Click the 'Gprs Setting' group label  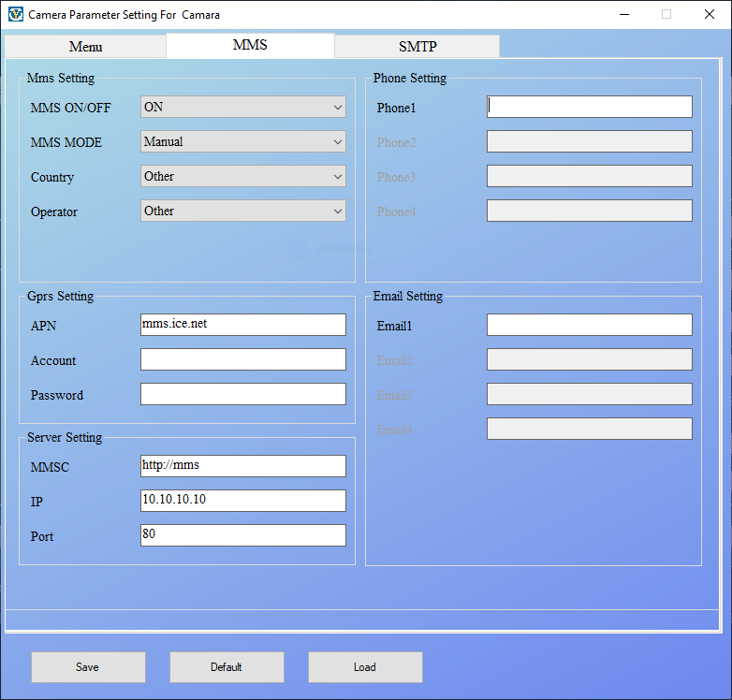pyautogui.click(x=60, y=296)
